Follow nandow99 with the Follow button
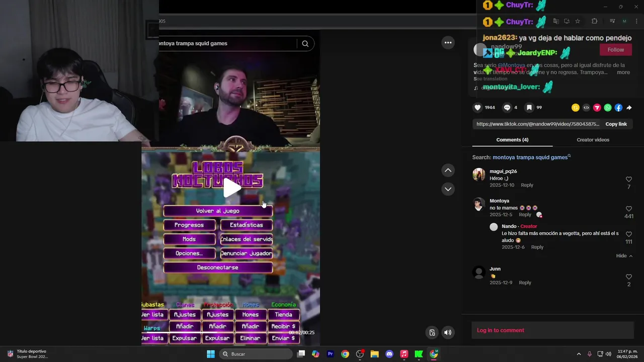The image size is (644, 362). click(615, 50)
